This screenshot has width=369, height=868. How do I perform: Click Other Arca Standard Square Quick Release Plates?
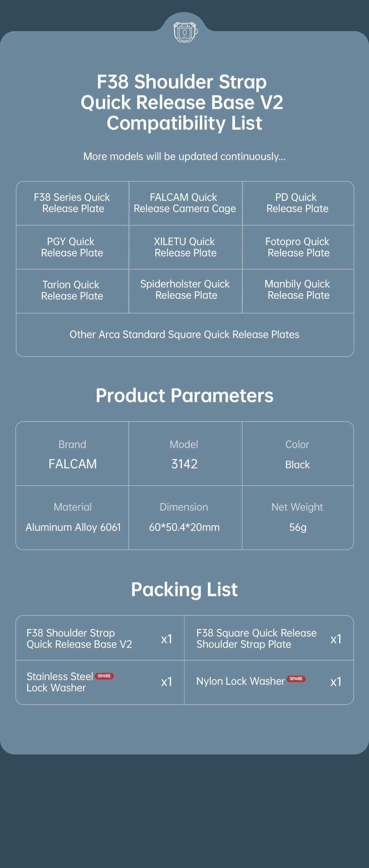[x=184, y=335]
